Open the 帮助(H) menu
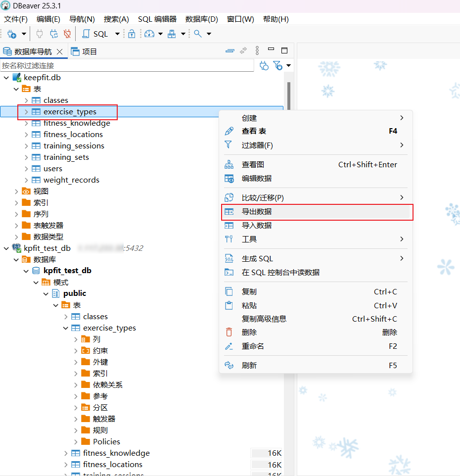Screen dimensions: 460x476 point(276,19)
